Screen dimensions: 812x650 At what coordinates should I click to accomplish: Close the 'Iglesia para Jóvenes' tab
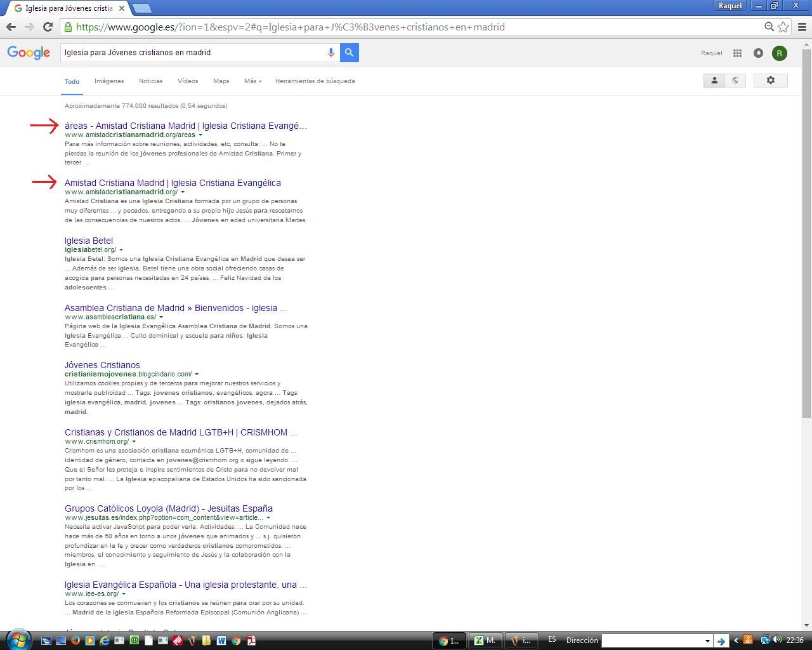122,8
